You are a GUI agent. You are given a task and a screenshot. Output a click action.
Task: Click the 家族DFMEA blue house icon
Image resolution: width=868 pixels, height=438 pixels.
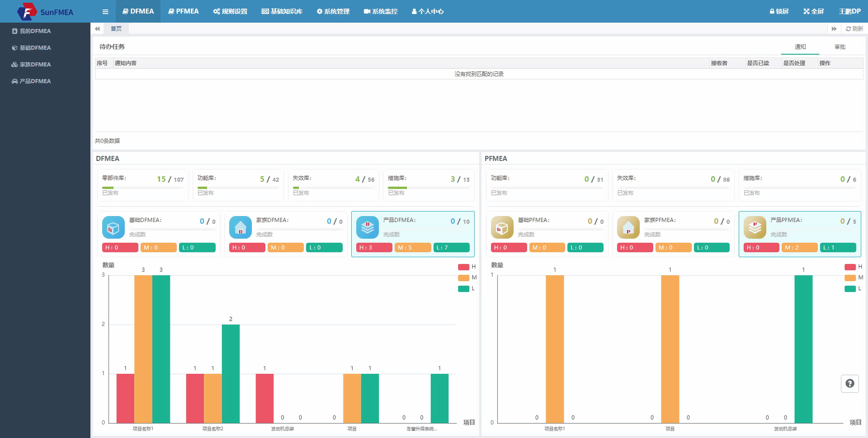pyautogui.click(x=240, y=227)
